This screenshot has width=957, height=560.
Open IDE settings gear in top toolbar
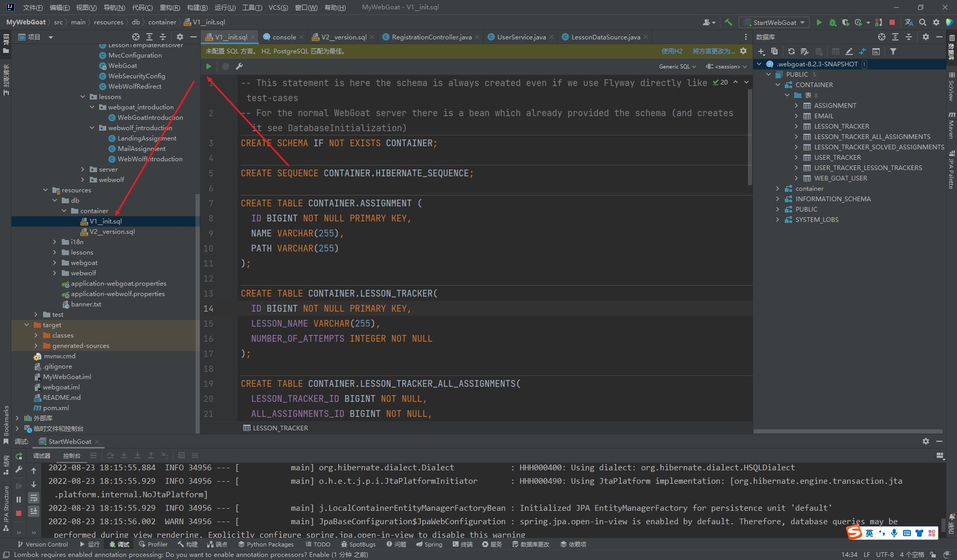[x=936, y=22]
